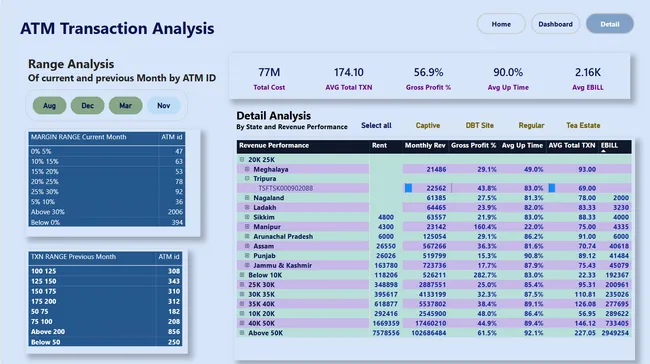Sort by Gross Profit % column header
Screen dimensions: 650x364
coord(473,146)
